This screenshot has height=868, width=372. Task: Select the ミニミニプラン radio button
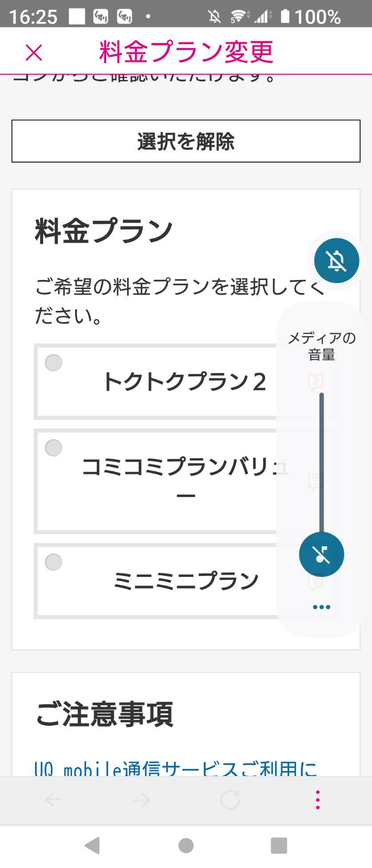[53, 562]
